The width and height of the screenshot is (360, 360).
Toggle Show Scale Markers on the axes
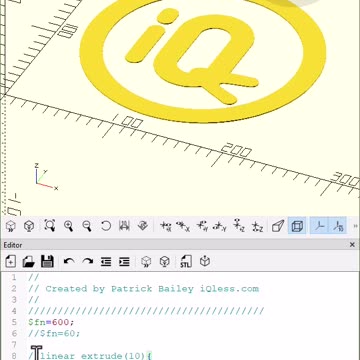(338, 226)
